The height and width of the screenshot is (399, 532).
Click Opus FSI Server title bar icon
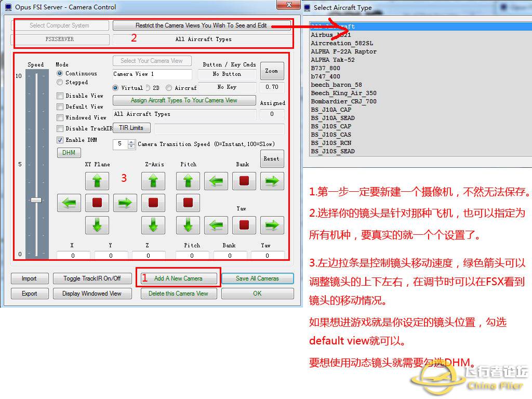(8, 7)
